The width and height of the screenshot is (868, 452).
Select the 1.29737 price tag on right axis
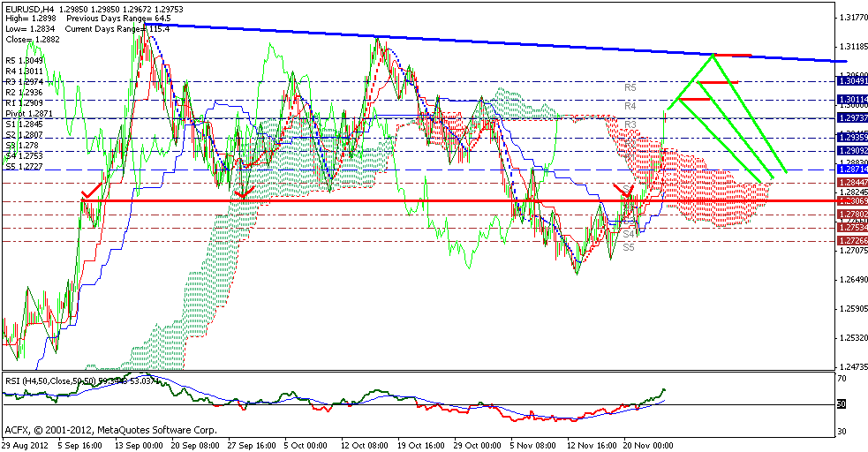850,117
